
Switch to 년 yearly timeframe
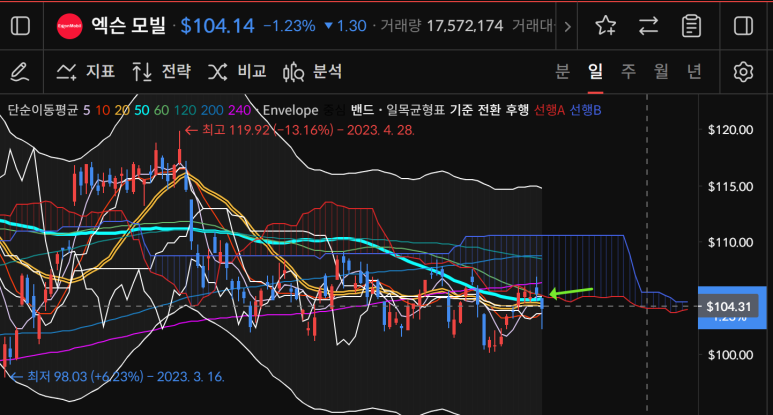pyautogui.click(x=694, y=71)
